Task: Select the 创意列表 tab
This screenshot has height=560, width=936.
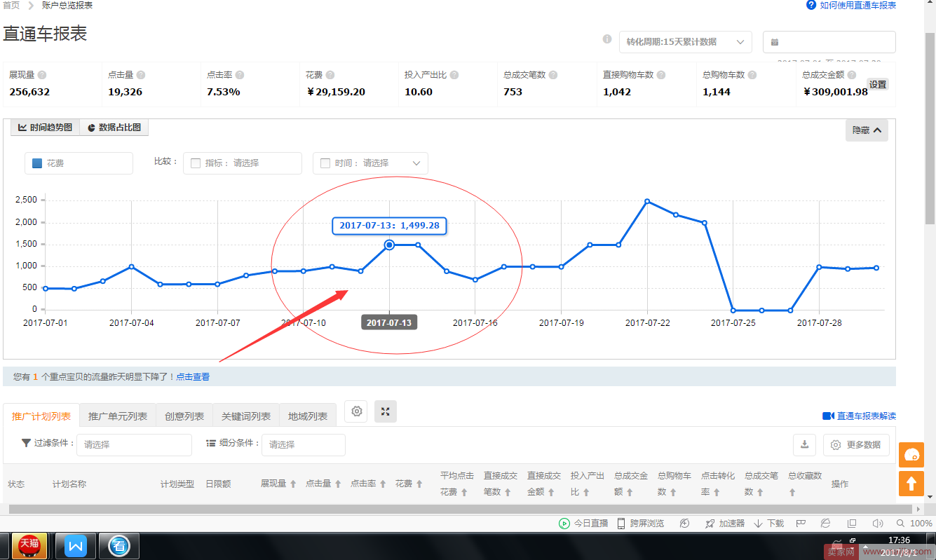Action: [184, 416]
